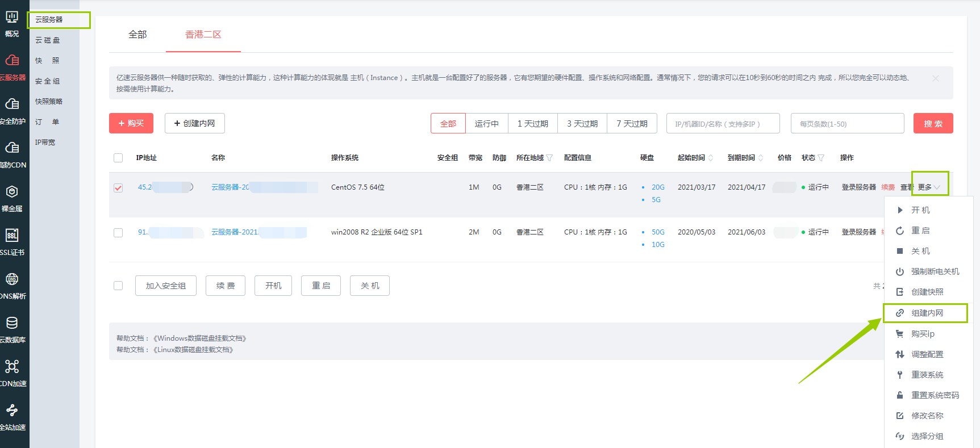
Task: Expand the 更多 dropdown for the CentOS row
Action: (x=929, y=187)
